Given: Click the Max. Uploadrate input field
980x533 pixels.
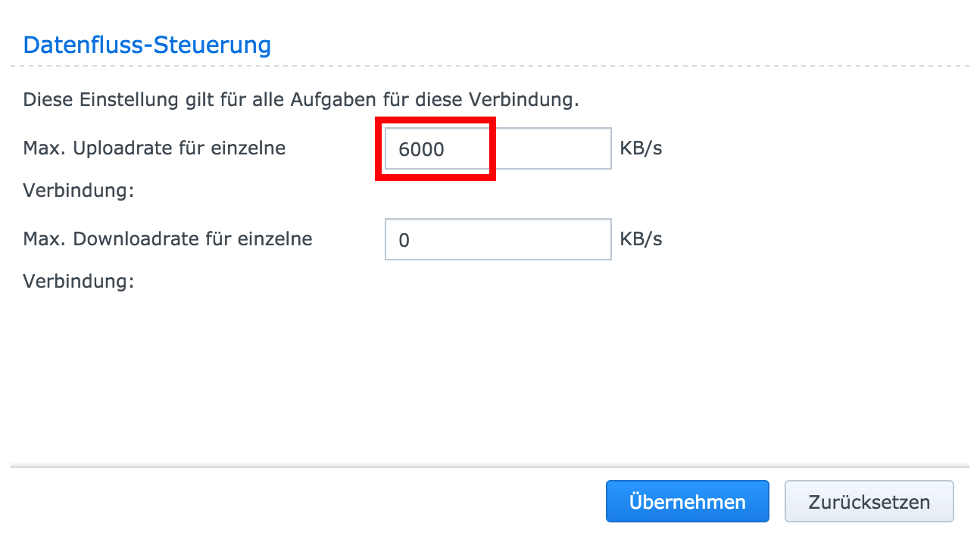Looking at the screenshot, I should click(x=498, y=148).
